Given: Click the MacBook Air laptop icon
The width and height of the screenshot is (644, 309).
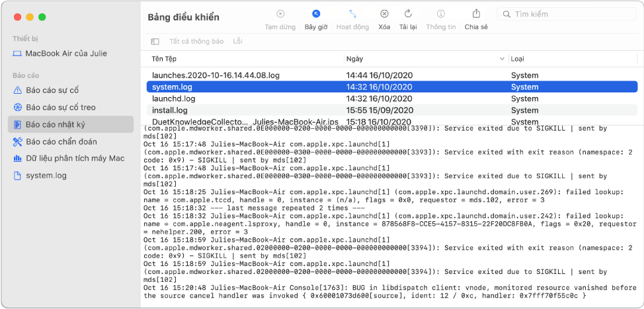Looking at the screenshot, I should click(17, 53).
